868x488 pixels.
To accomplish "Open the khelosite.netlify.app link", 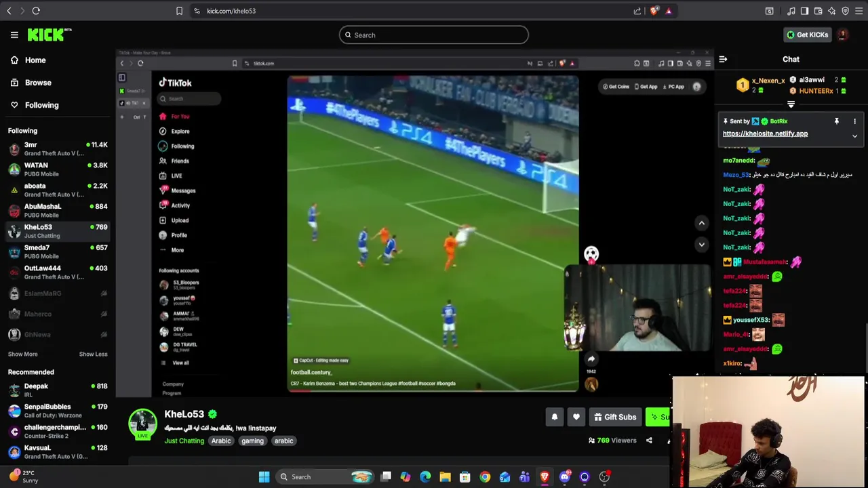I will 765,134.
